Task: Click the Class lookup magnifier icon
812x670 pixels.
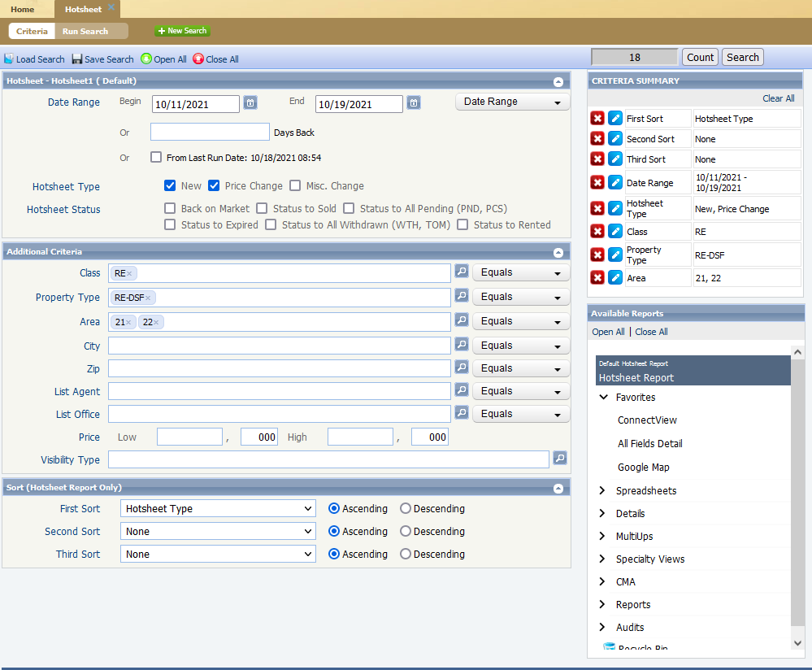Action: (462, 271)
